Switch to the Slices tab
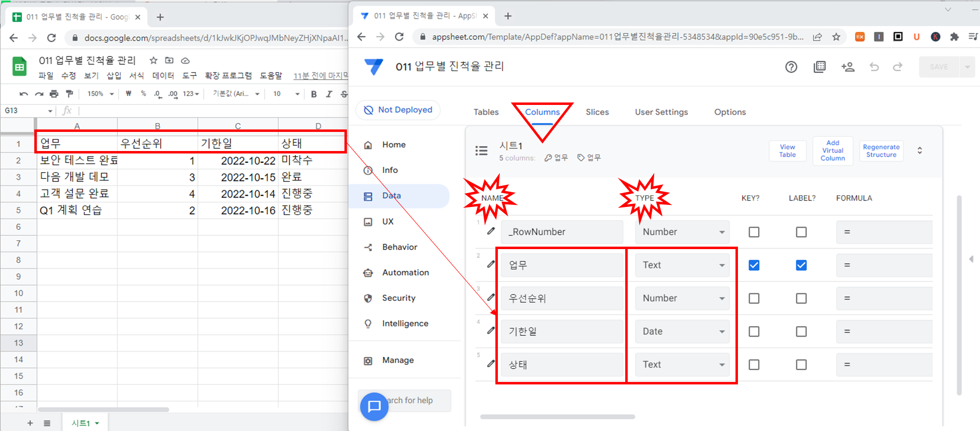This screenshot has height=431, width=980. 597,112
